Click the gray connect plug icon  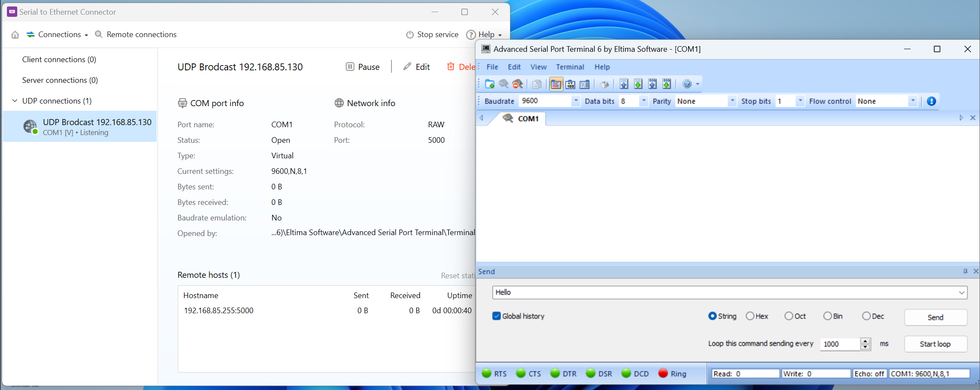(504, 84)
